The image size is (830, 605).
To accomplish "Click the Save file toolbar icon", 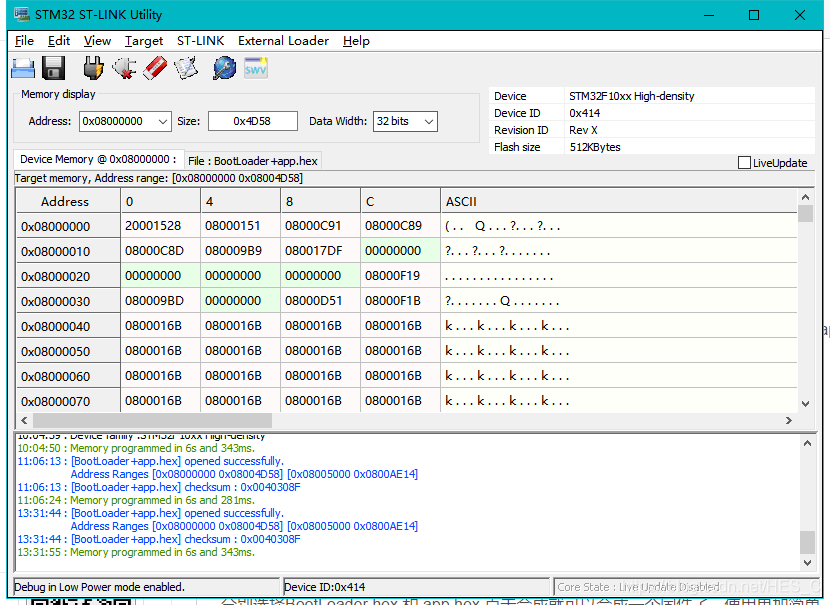I will pos(53,67).
